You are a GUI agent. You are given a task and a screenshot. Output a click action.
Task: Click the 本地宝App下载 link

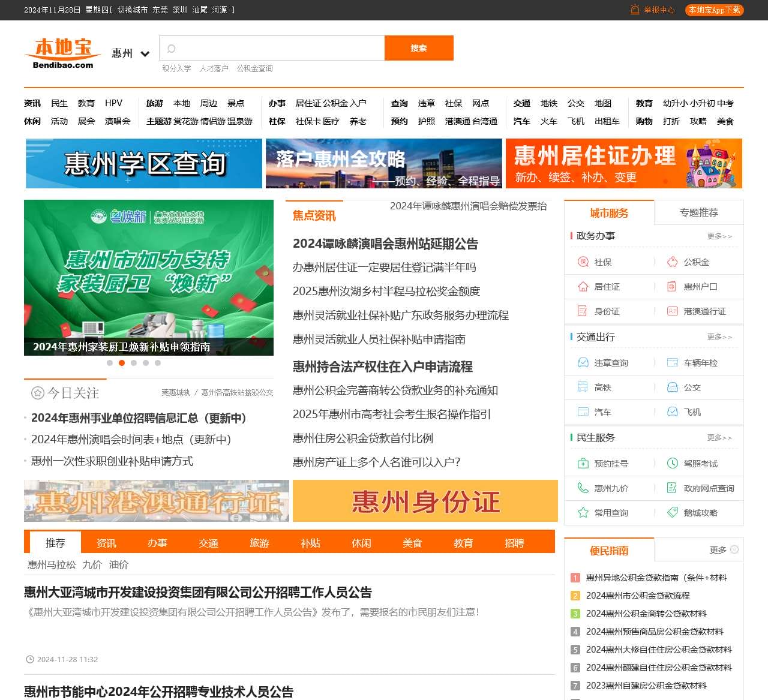[713, 10]
